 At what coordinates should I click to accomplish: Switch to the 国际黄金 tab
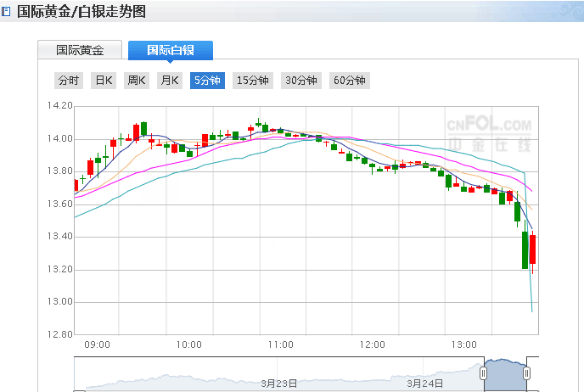[x=80, y=50]
